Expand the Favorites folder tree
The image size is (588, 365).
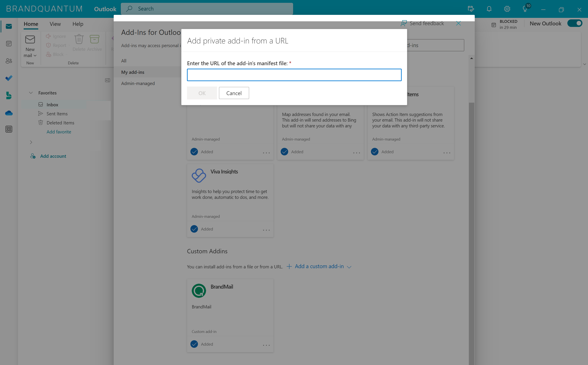click(x=31, y=93)
